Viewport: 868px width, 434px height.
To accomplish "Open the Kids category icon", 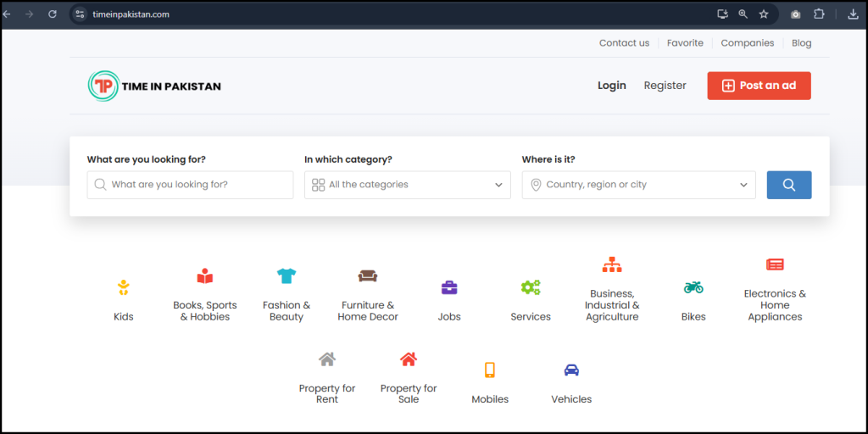I will tap(124, 287).
